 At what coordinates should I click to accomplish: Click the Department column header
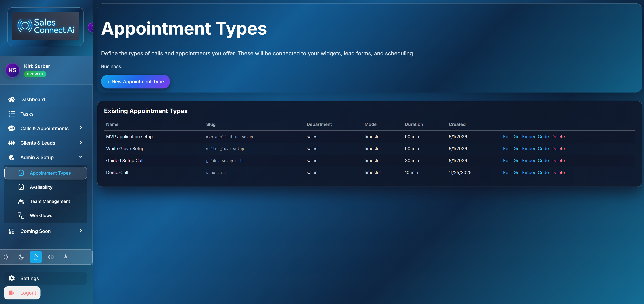(x=319, y=124)
